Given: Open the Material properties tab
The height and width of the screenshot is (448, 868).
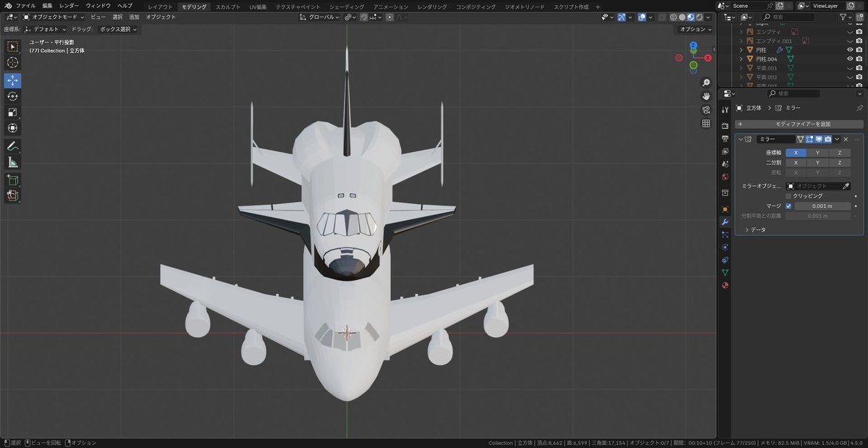Looking at the screenshot, I should point(725,285).
